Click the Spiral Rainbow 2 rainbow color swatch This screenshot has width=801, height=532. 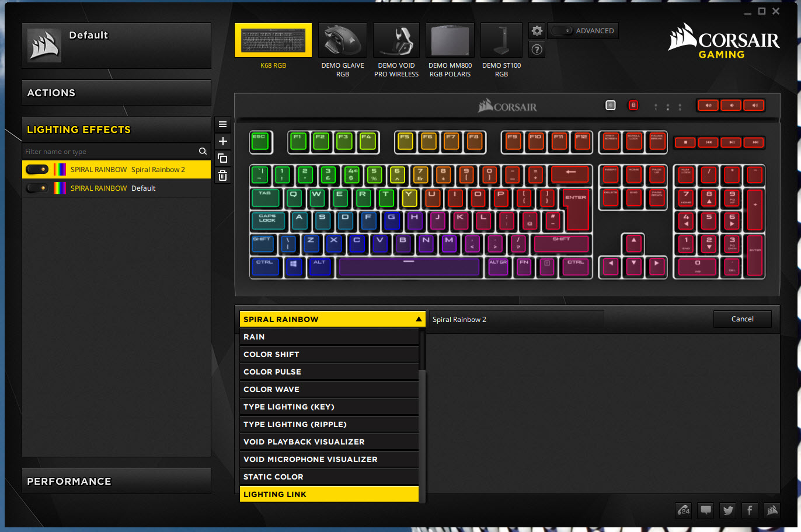pyautogui.click(x=60, y=169)
